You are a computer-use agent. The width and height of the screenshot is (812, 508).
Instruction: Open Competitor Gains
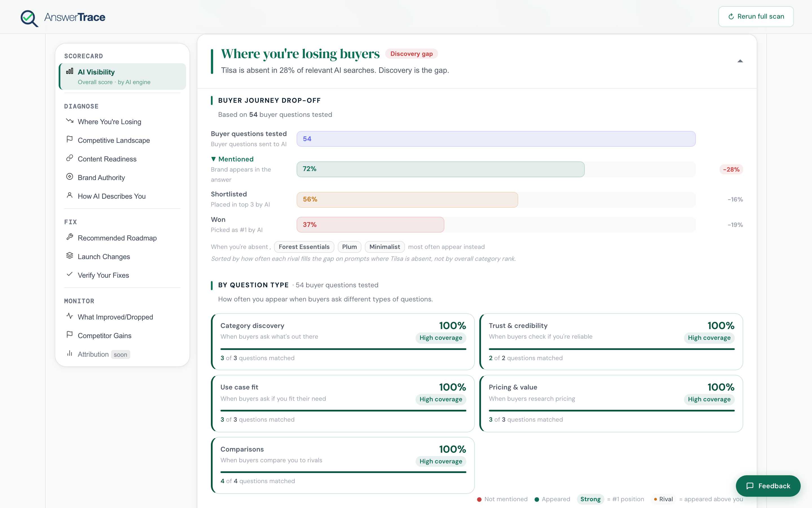[x=122, y=336]
